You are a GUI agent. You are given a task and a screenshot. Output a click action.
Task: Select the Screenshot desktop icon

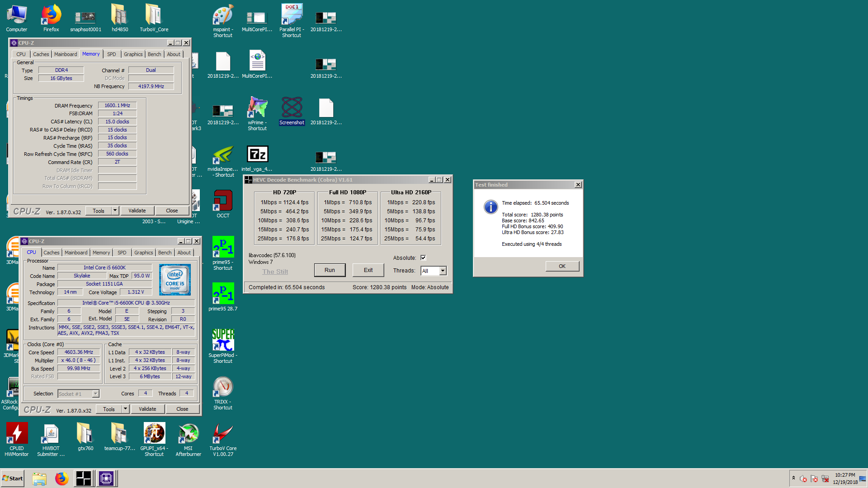pyautogui.click(x=292, y=111)
